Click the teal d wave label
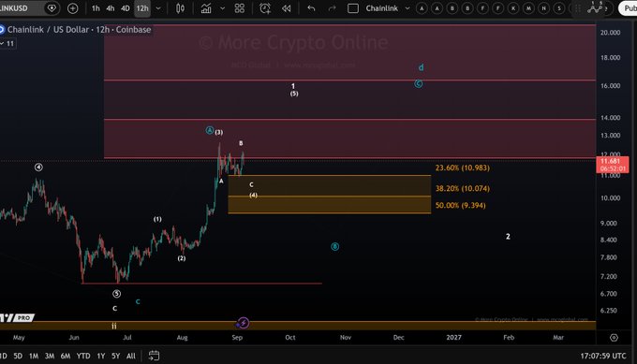Image resolution: width=637 pixels, height=364 pixels. click(422, 67)
